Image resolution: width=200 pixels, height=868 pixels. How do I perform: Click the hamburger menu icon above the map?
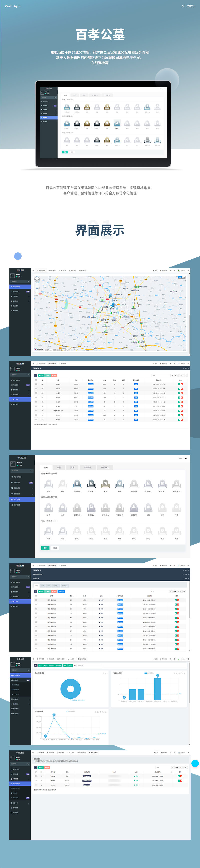(x=33, y=270)
